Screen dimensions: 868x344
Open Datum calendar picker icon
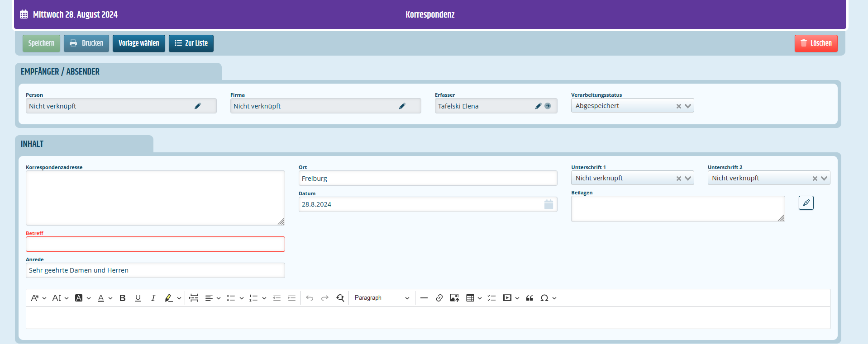(548, 204)
